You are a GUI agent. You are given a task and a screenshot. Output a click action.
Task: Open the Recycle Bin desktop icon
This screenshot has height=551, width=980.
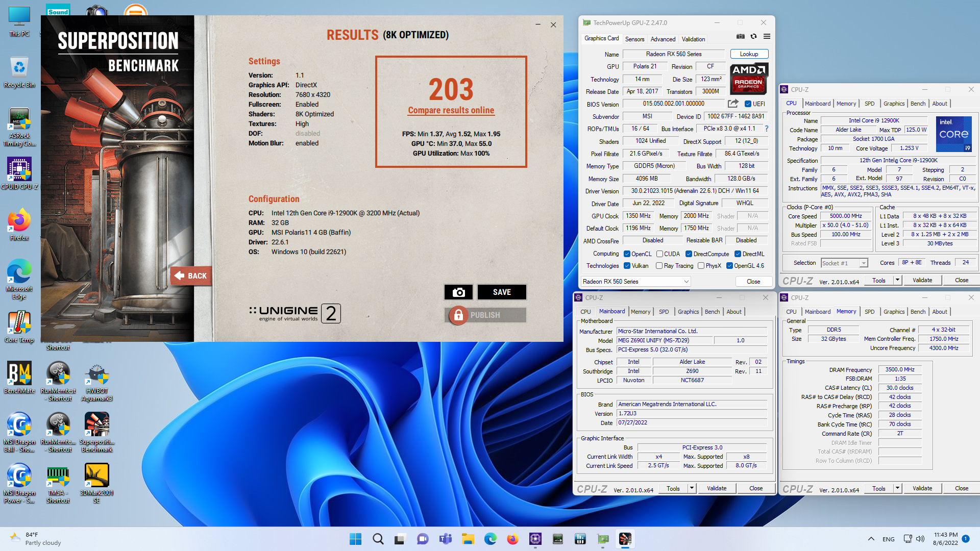click(x=19, y=71)
